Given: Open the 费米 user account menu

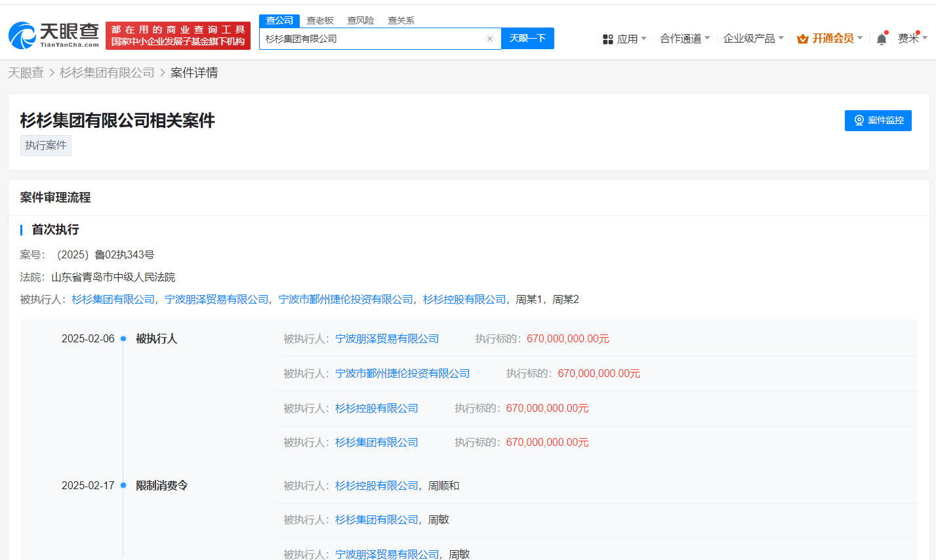Looking at the screenshot, I should click(x=912, y=39).
